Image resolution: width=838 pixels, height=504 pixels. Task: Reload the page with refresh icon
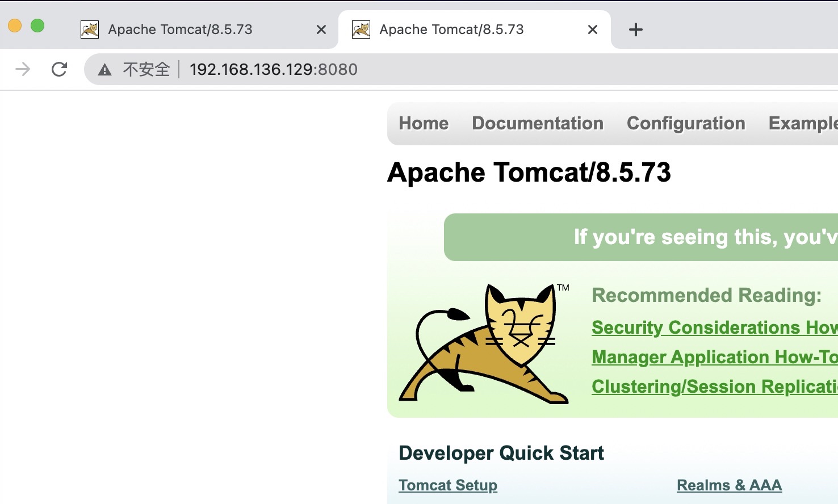[x=59, y=69]
